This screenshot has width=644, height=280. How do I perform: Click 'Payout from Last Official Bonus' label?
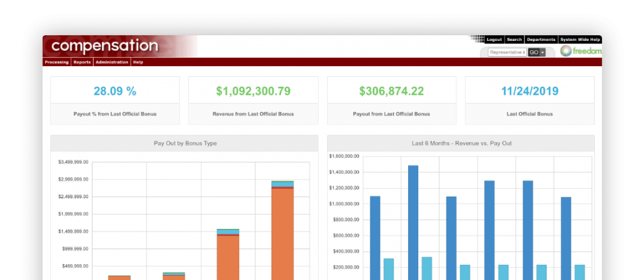pos(391,114)
